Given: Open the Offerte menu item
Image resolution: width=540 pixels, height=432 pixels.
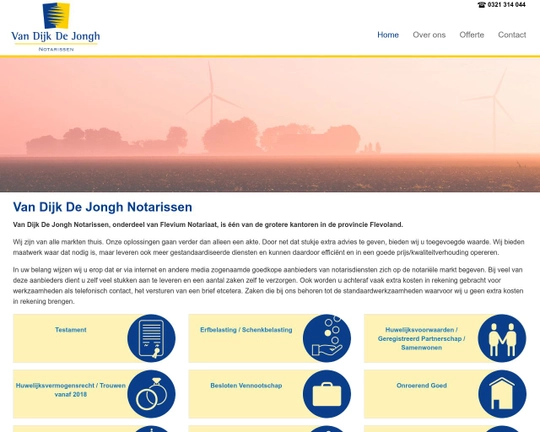Looking at the screenshot, I should (x=471, y=35).
